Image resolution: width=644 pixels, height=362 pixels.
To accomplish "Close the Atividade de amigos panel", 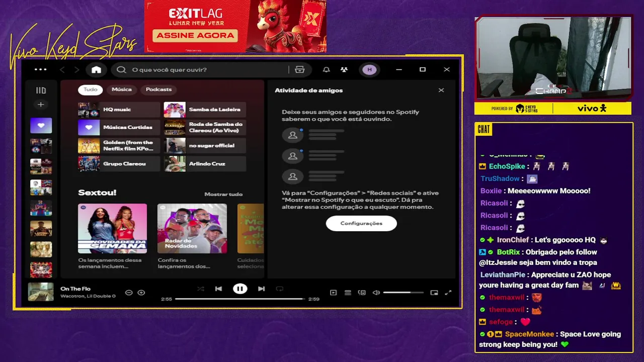I will (x=441, y=90).
